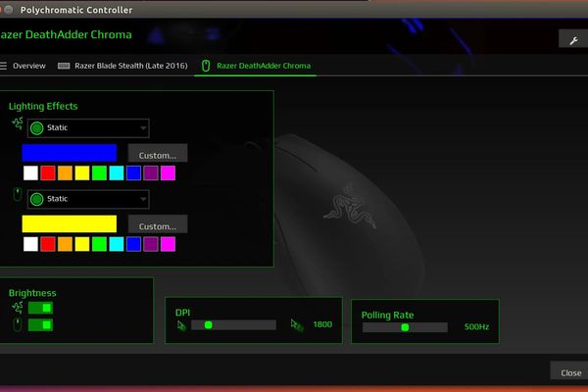Click the Polychromatic Controller window title
Screen dimensions: 588x392
(x=76, y=10)
